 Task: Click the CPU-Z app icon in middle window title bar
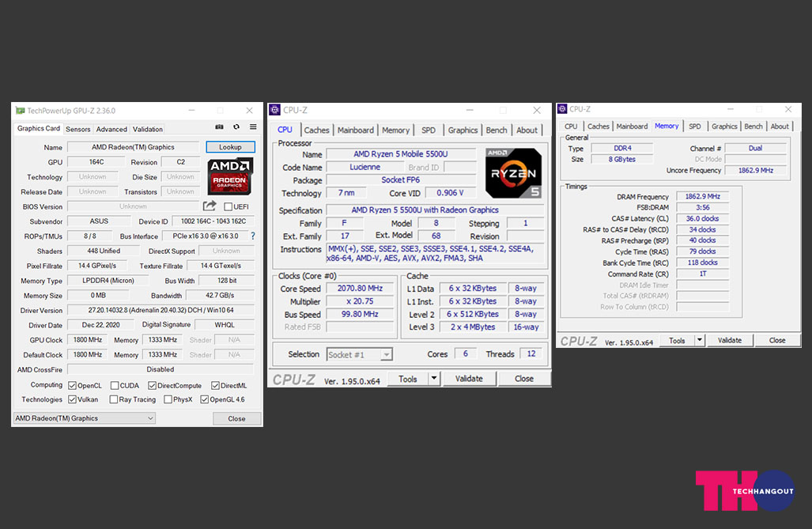275,110
